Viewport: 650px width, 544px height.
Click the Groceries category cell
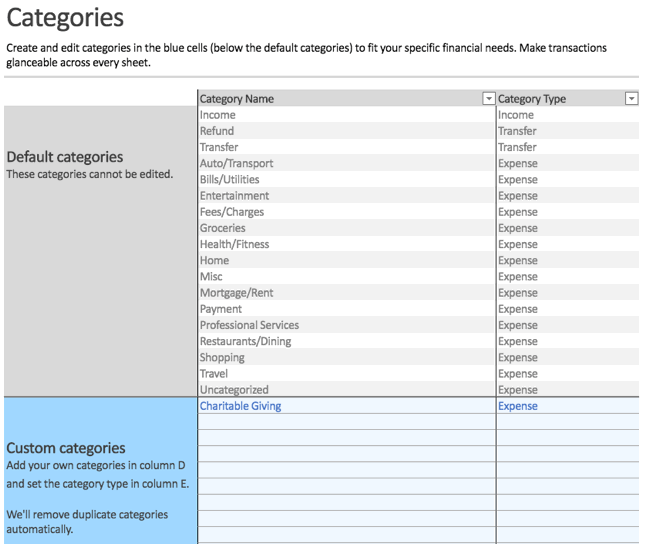222,228
